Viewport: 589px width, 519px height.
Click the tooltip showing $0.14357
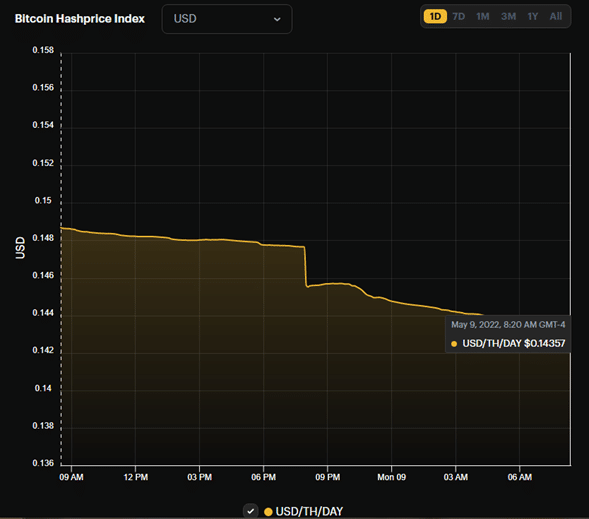[x=508, y=334]
